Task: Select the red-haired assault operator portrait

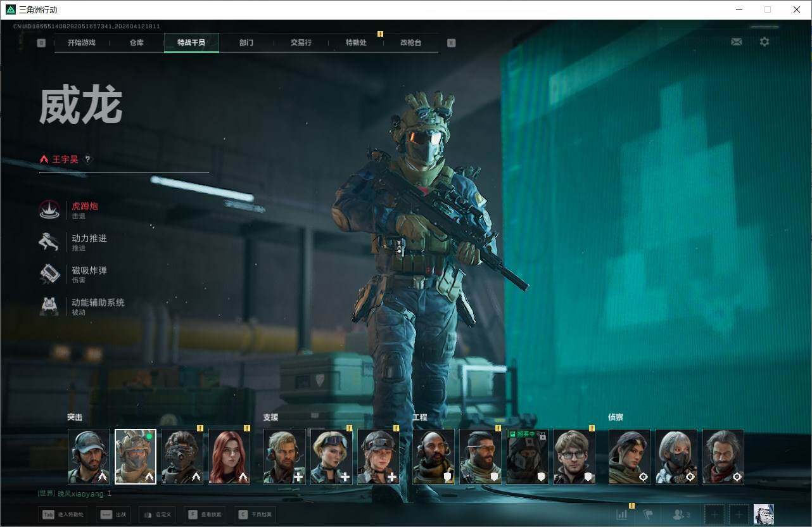Action: pos(229,456)
